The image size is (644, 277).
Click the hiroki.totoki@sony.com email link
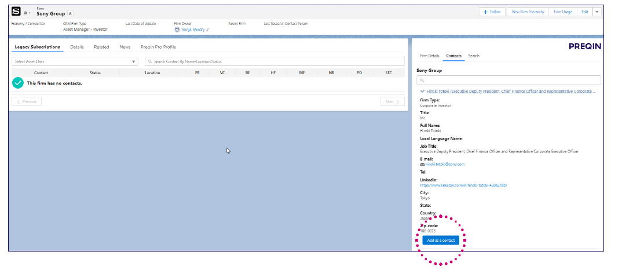pos(445,165)
